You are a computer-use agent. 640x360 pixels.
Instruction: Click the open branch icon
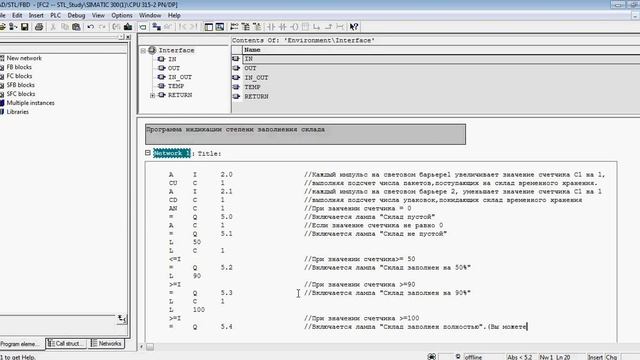pyautogui.click(x=317, y=27)
